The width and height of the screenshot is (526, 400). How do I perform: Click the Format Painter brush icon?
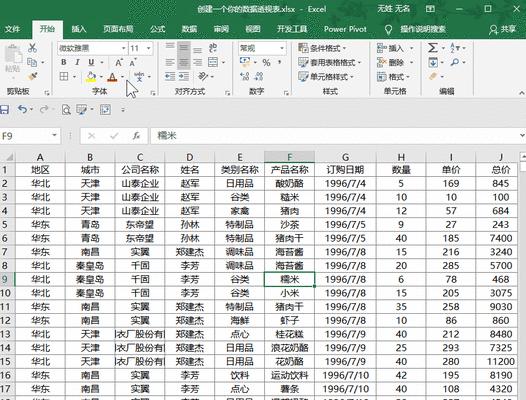coord(32,77)
